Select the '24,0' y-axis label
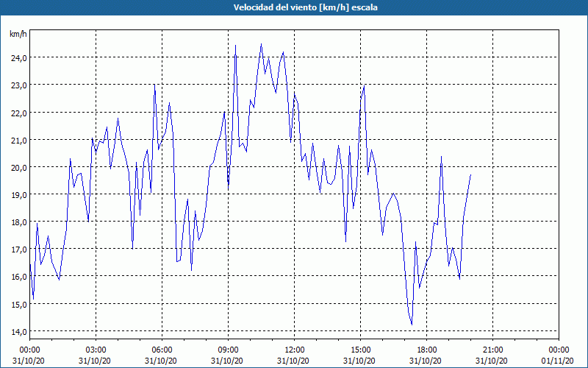588x368 pixels. pyautogui.click(x=19, y=58)
